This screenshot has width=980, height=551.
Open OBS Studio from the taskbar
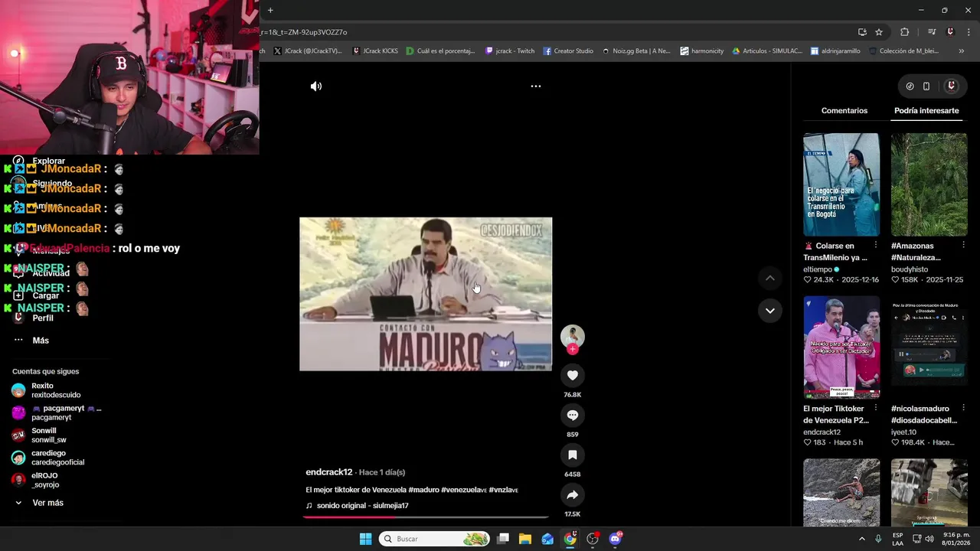(593, 539)
